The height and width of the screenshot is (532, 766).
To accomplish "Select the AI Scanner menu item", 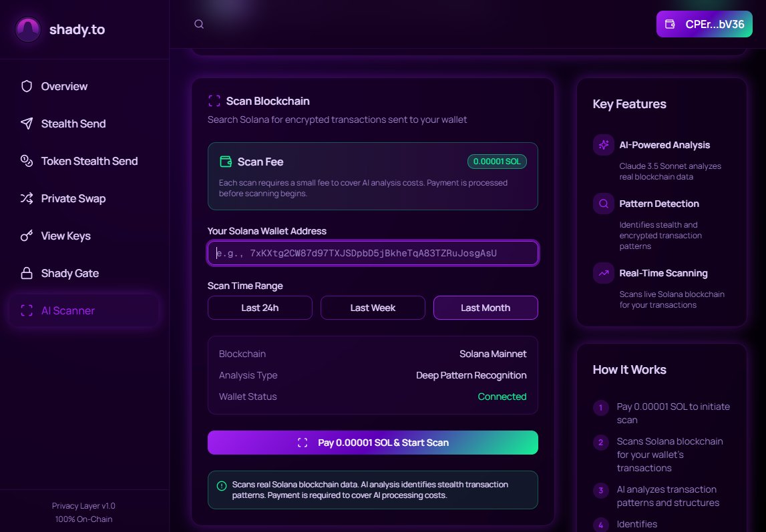I will pyautogui.click(x=83, y=310).
